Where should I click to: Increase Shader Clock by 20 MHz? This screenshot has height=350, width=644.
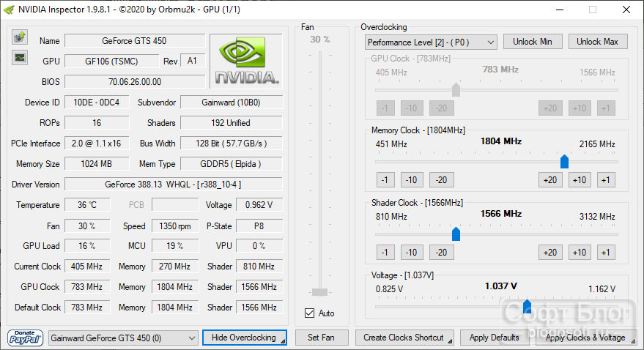pyautogui.click(x=550, y=253)
